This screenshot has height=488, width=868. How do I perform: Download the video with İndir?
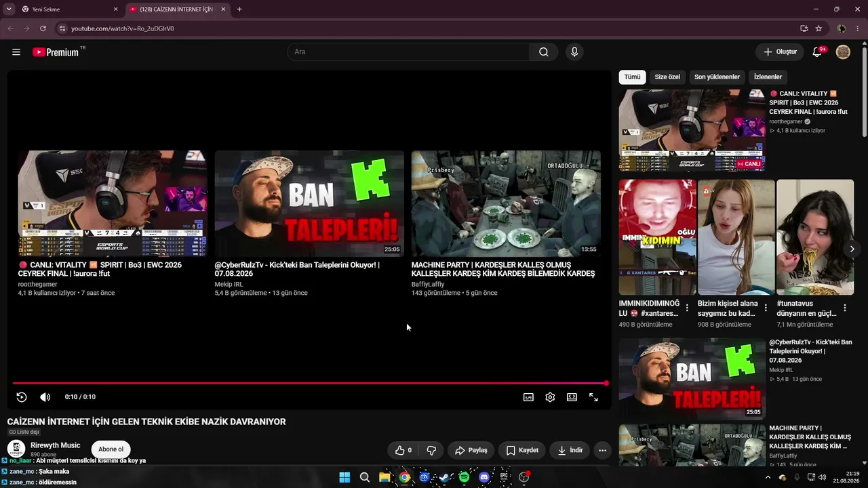(570, 450)
